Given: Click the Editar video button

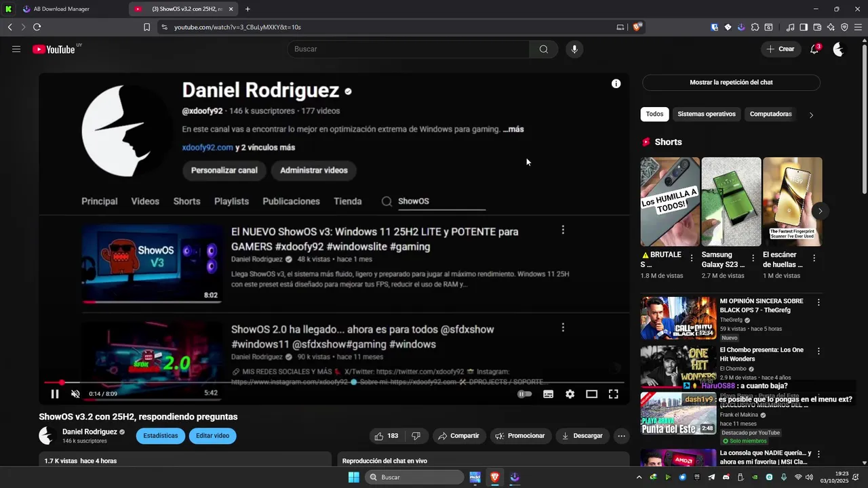Looking at the screenshot, I should (x=212, y=436).
